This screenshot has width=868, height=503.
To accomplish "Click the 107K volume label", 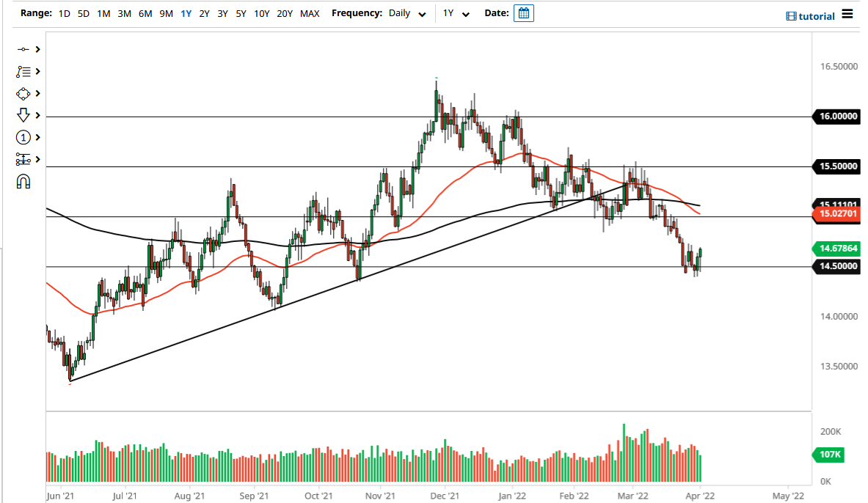I will pyautogui.click(x=828, y=455).
